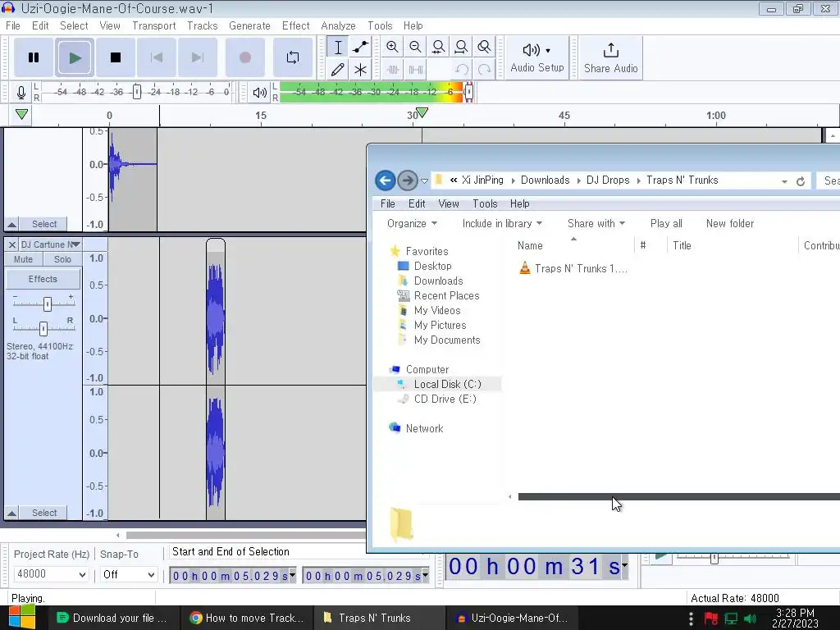840x630 pixels.
Task: Open Effects for DJ Cartune track
Action: (43, 279)
